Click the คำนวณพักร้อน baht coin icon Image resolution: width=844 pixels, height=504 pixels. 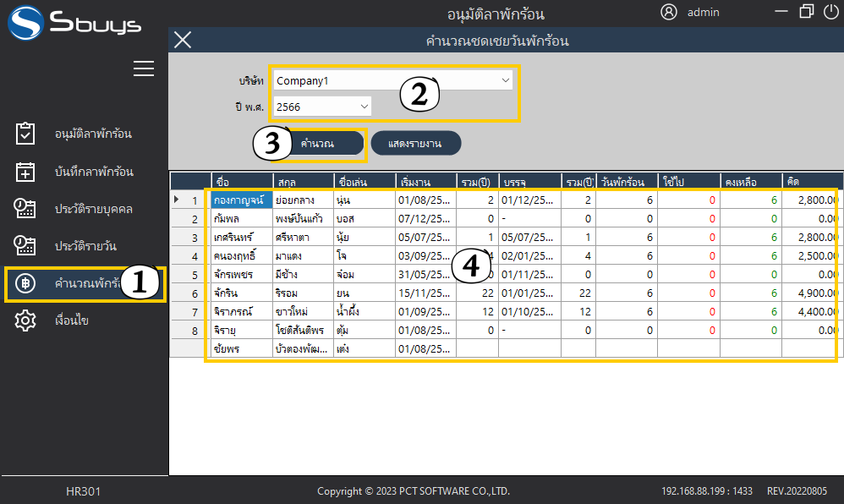pyautogui.click(x=25, y=283)
